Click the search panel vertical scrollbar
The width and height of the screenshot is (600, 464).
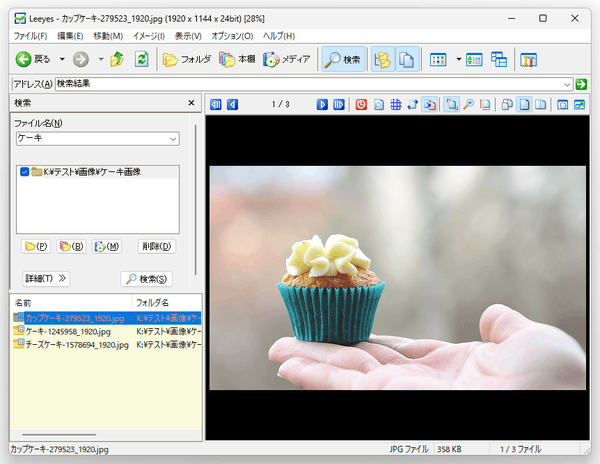click(196, 199)
